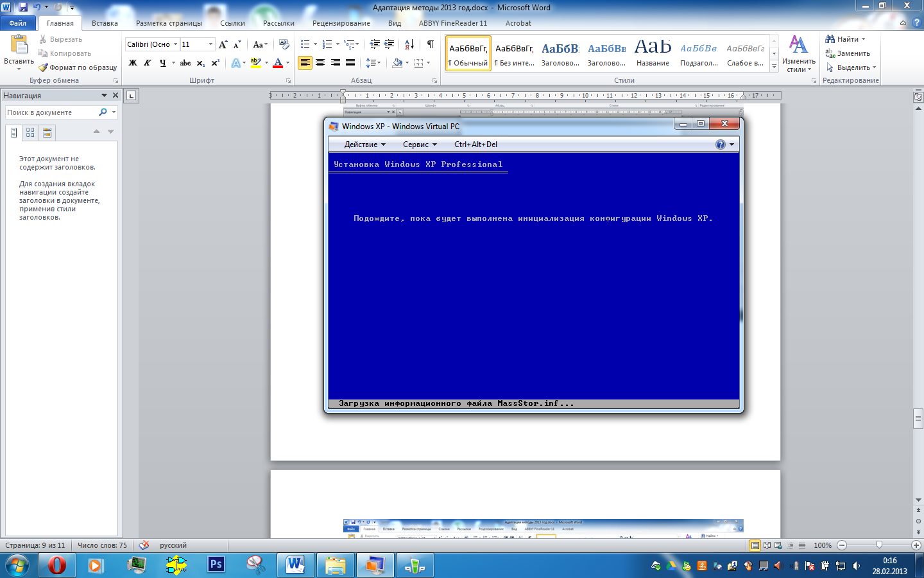Viewport: 924px width, 578px height.
Task: Switch to Разметка страницы tab
Action: point(169,23)
